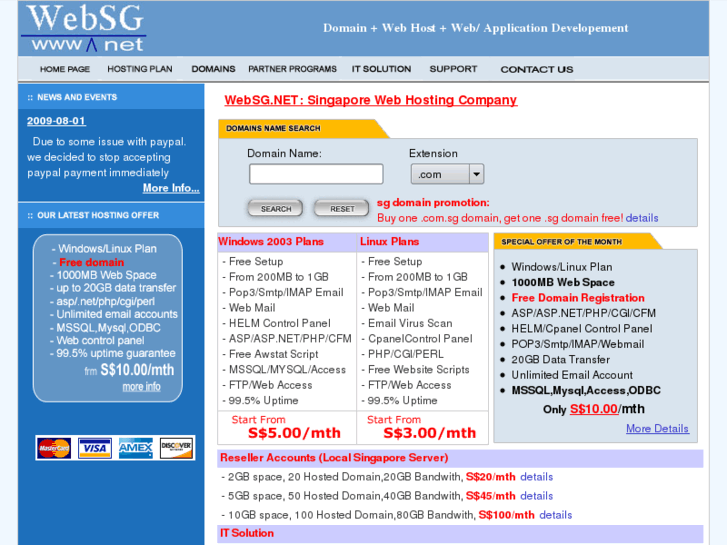Viewport: 727px width, 545px height.
Task: Click the RESET button
Action: click(x=342, y=209)
